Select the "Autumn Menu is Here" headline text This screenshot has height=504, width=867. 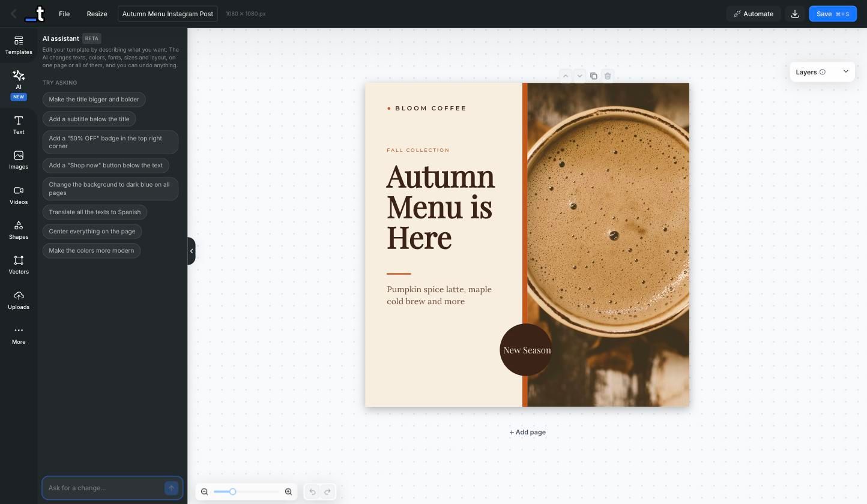tap(441, 207)
